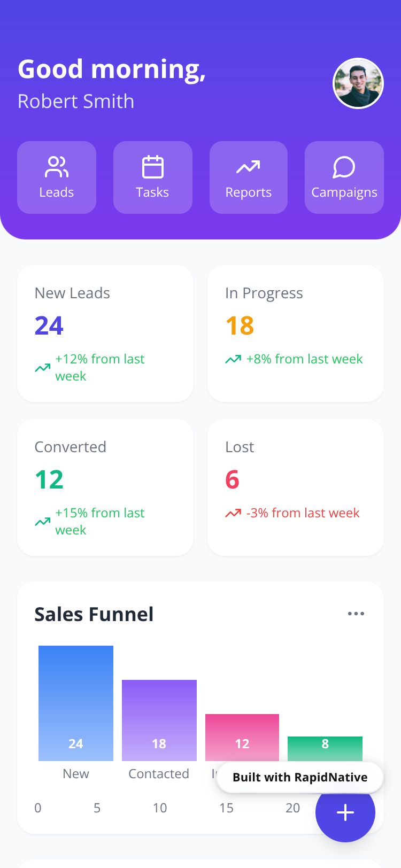Select the In Progress stat card
Screen dimensions: 401x868
[295, 333]
